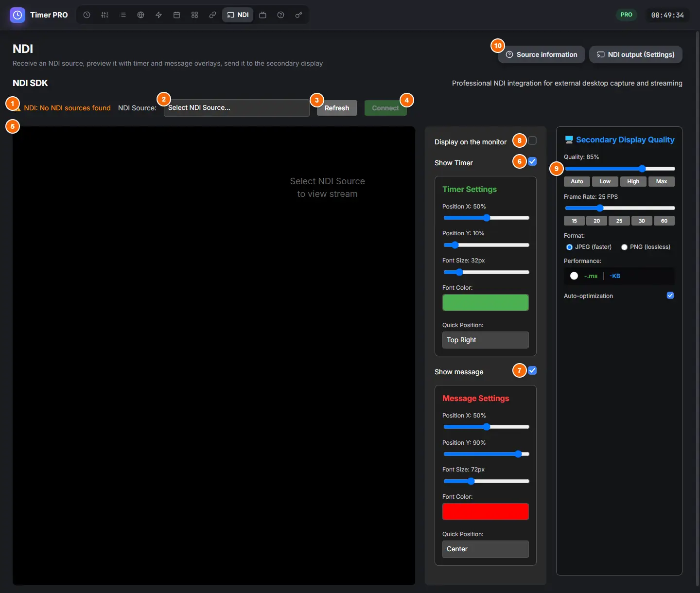
Task: Click the Timer PRO purple clock logo
Action: coord(17,15)
